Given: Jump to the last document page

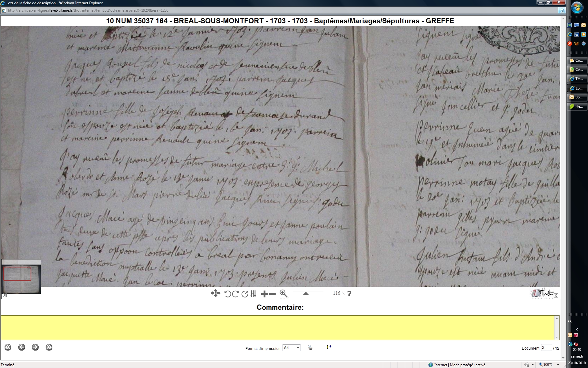Looking at the screenshot, I should pyautogui.click(x=49, y=347).
